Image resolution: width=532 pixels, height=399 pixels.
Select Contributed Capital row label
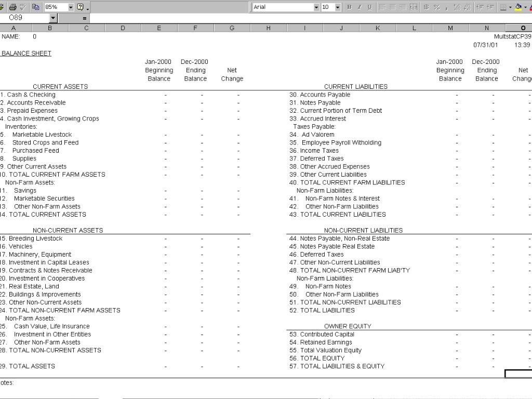point(327,334)
